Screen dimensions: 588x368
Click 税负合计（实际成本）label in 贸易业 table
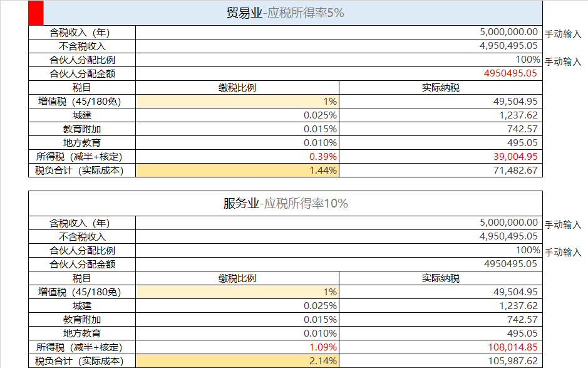pyautogui.click(x=82, y=170)
